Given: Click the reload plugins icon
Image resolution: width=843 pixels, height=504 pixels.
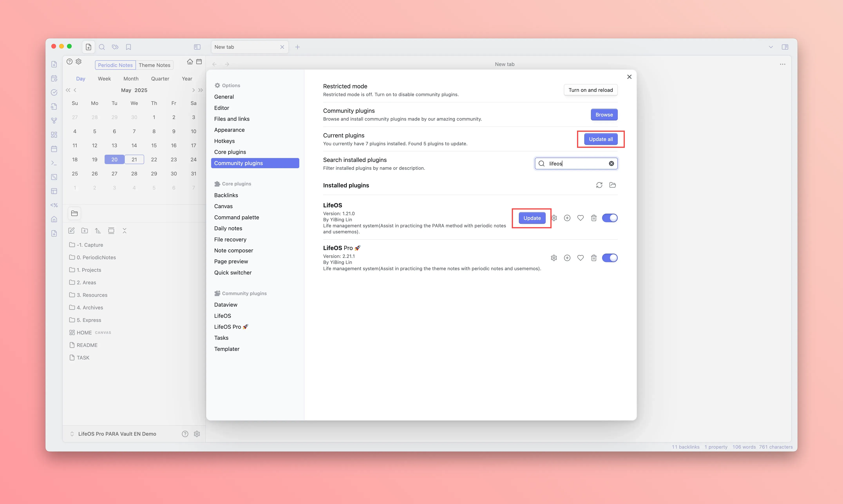Looking at the screenshot, I should pos(599,185).
